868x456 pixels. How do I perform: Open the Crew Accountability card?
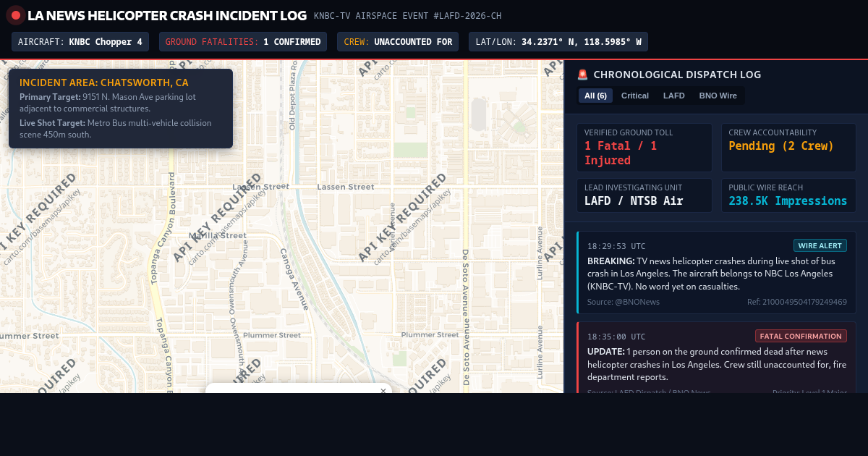788,148
